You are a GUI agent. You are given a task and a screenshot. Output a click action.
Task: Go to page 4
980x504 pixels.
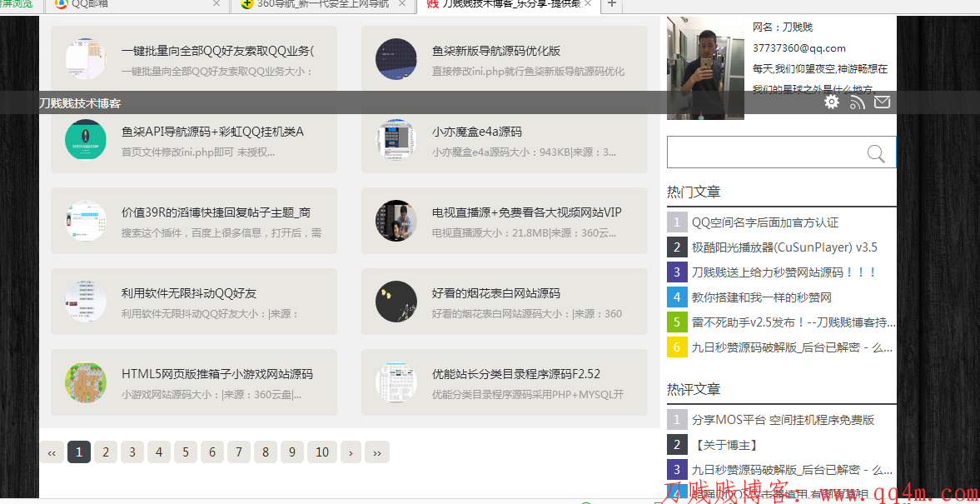point(159,452)
